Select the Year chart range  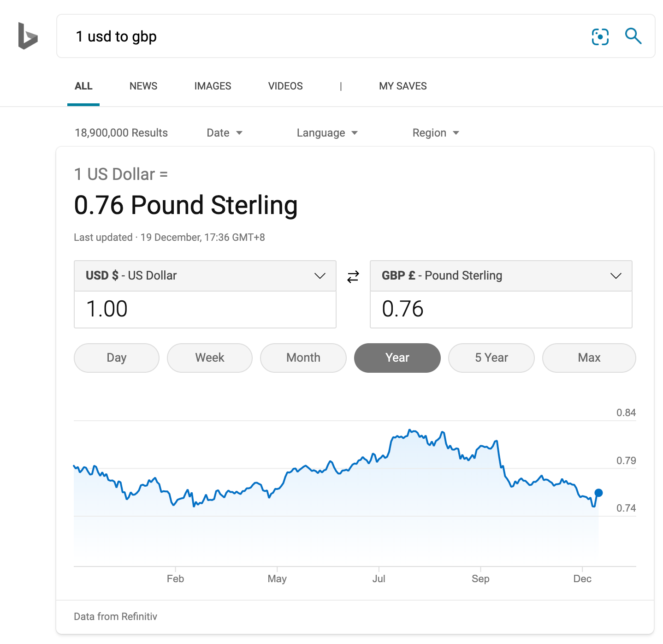pyautogui.click(x=397, y=358)
